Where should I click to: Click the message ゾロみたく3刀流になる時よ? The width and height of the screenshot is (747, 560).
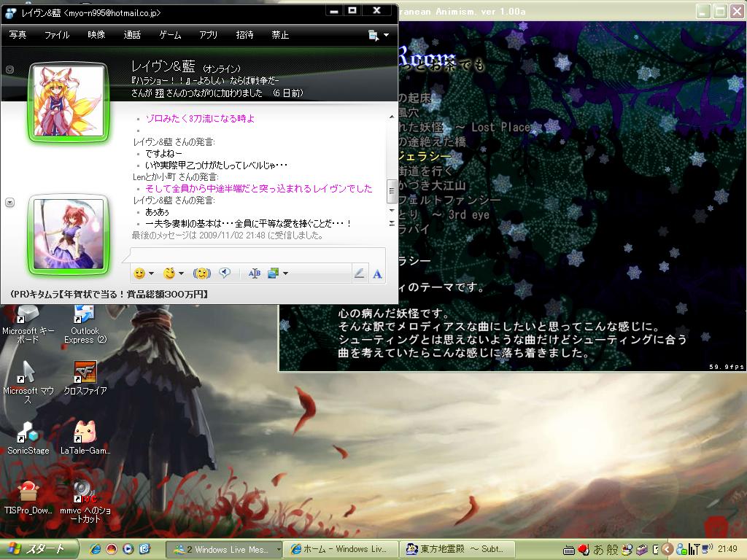(x=200, y=119)
